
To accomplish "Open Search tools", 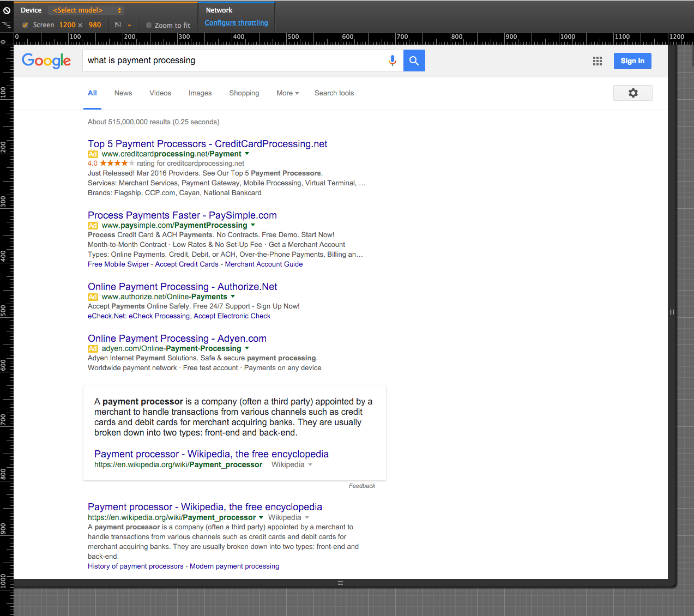I will click(x=334, y=93).
